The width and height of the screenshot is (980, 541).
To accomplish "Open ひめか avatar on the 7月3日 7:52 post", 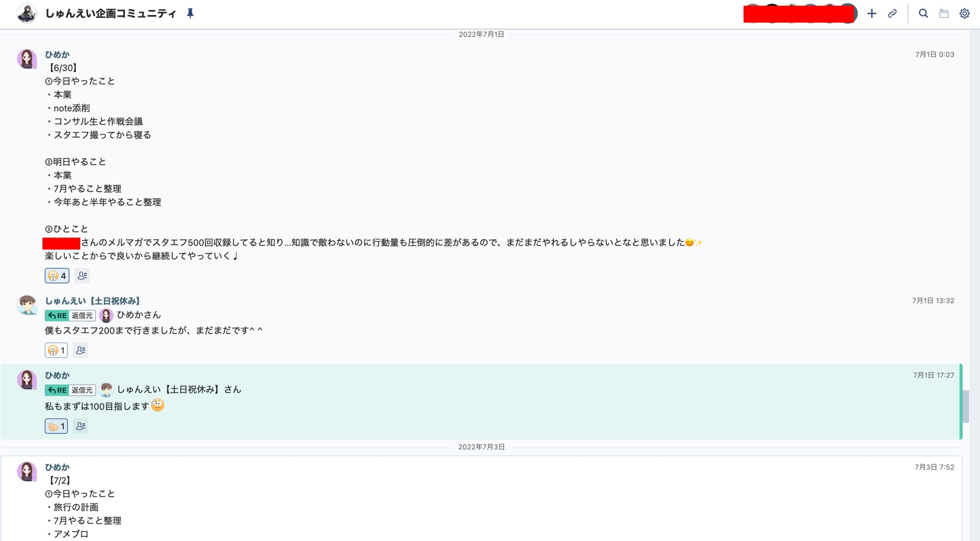I will (27, 471).
